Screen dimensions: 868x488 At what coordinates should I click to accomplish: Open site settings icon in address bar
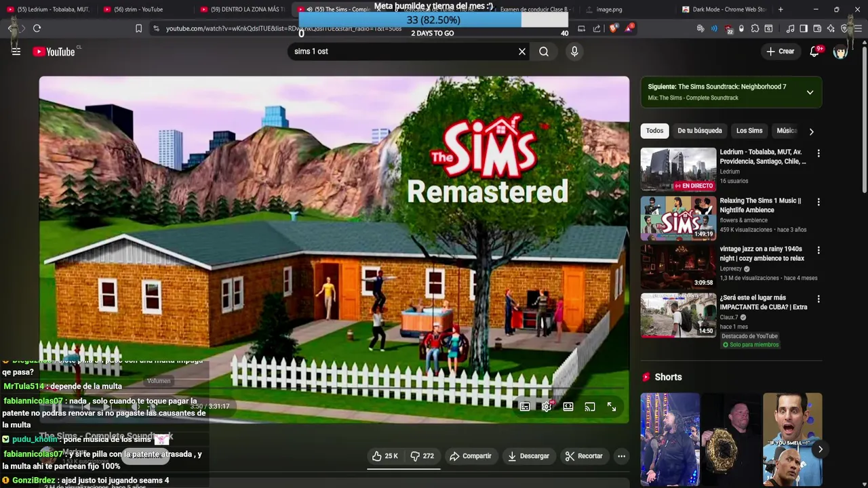pos(156,28)
